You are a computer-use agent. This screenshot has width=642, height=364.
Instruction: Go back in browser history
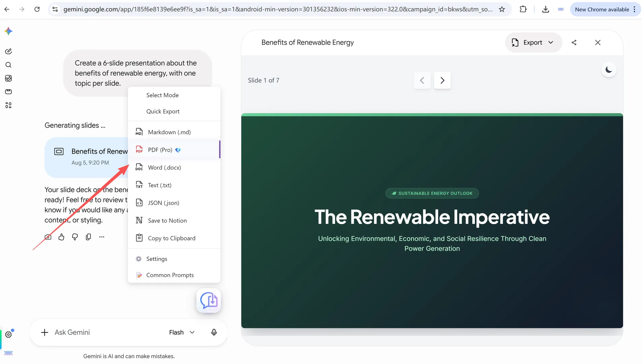pyautogui.click(x=7, y=9)
